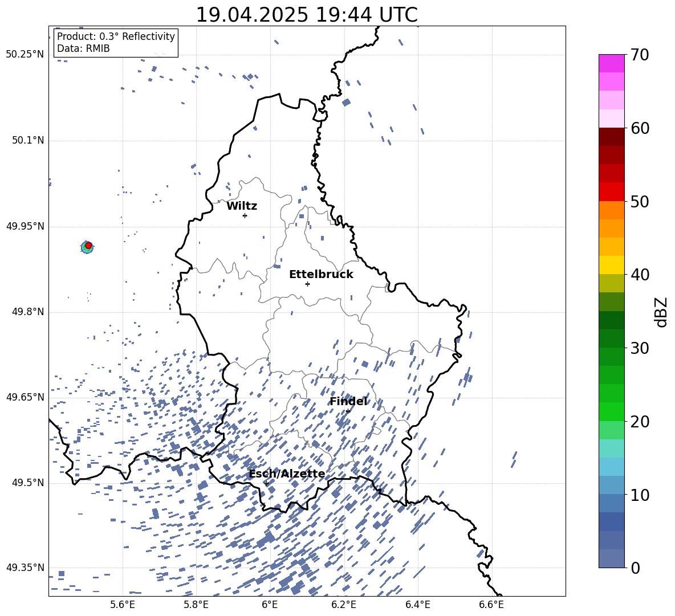The image size is (675, 616).
Task: Click the colorbar tick label 40
Action: tap(640, 275)
